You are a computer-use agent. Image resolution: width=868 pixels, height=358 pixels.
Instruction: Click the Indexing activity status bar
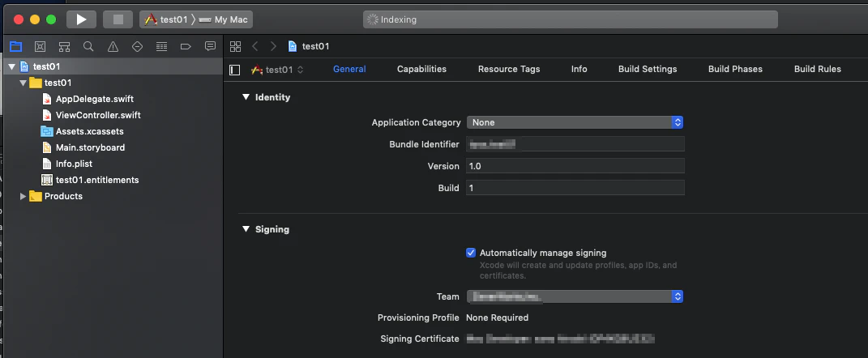(x=571, y=19)
